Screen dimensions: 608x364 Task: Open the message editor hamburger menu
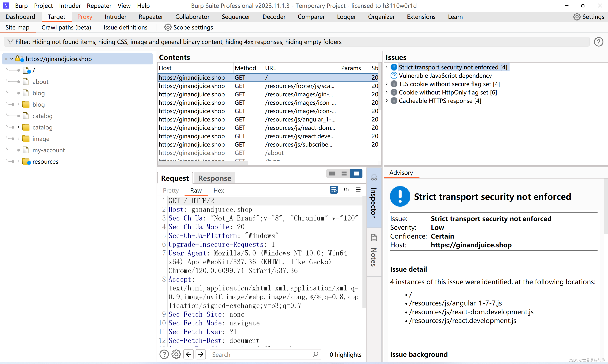point(358,190)
